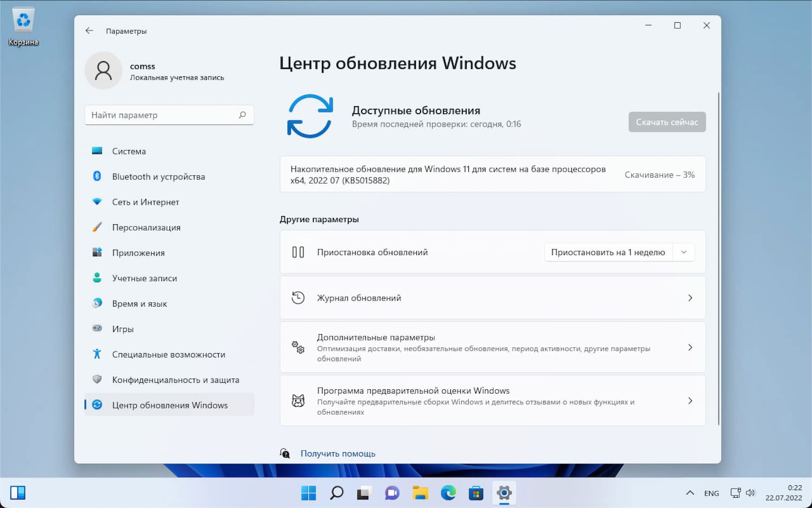Open Специальные возможности settings

point(169,355)
